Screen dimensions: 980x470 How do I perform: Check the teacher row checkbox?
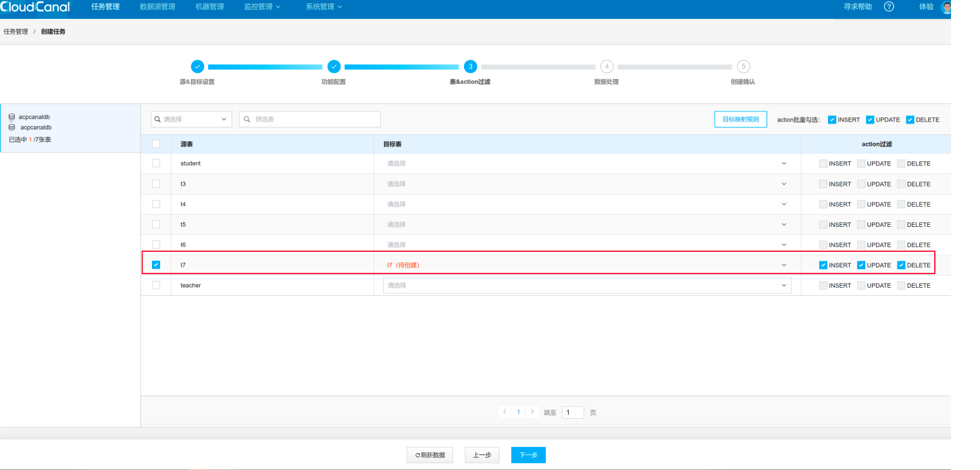(156, 285)
